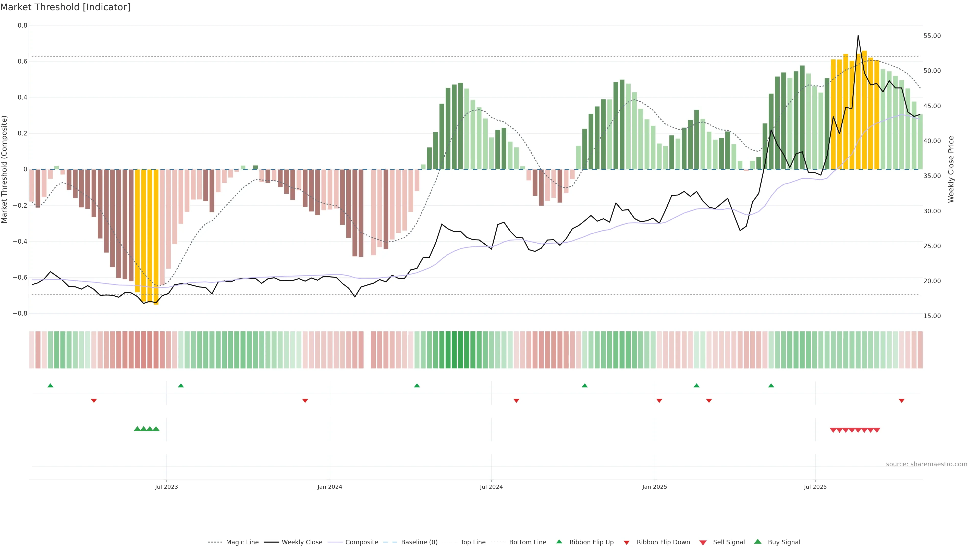The image size is (980, 551).
Task: Click the Jan 2025 axis label
Action: (654, 487)
